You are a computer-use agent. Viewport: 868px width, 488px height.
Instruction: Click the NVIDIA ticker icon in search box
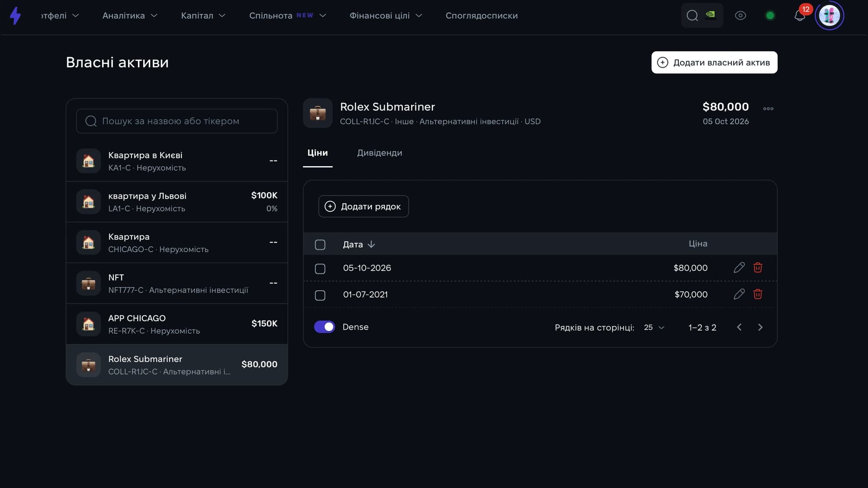[710, 15]
